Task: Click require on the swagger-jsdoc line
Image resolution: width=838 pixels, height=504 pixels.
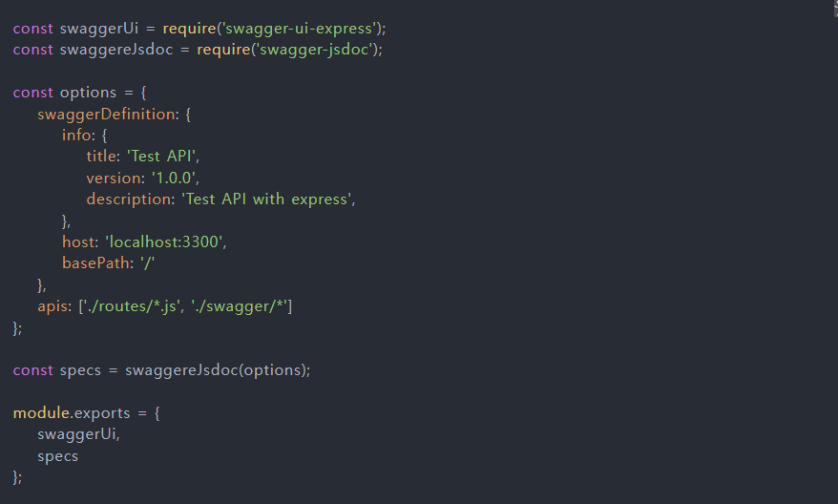Action: (223, 50)
